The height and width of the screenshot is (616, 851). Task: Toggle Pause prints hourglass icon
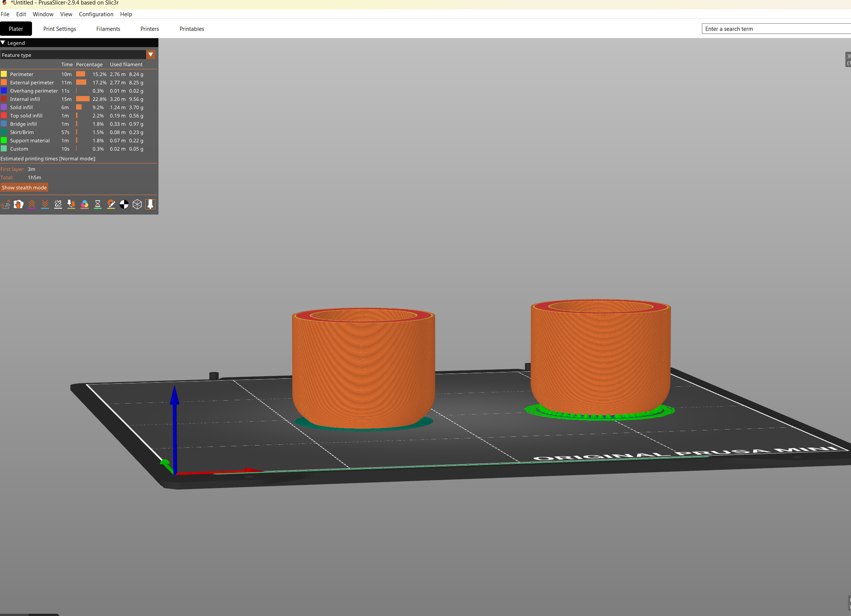pos(98,204)
